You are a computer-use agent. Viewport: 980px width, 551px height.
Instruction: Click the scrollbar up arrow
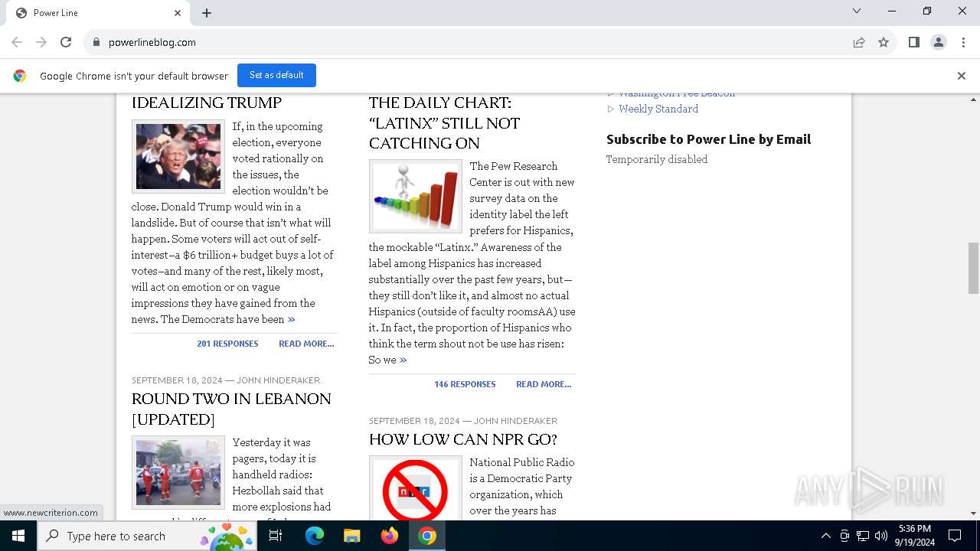coord(973,100)
